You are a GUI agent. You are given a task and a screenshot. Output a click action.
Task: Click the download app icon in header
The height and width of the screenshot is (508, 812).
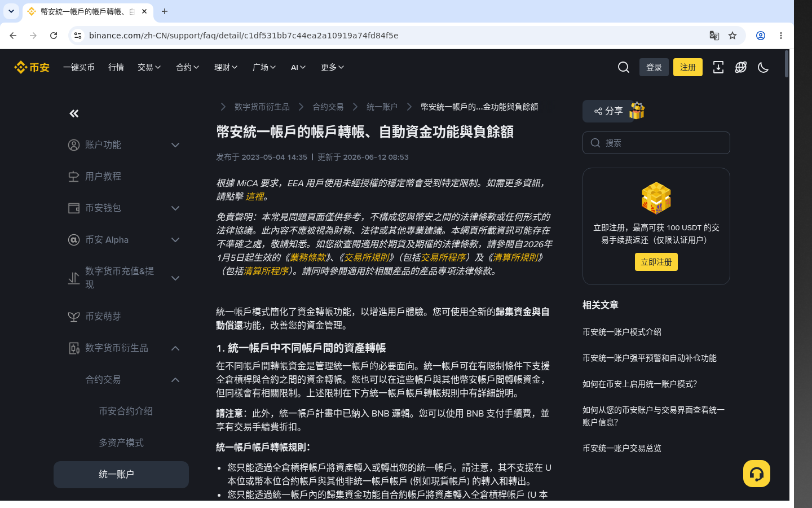pyautogui.click(x=718, y=67)
